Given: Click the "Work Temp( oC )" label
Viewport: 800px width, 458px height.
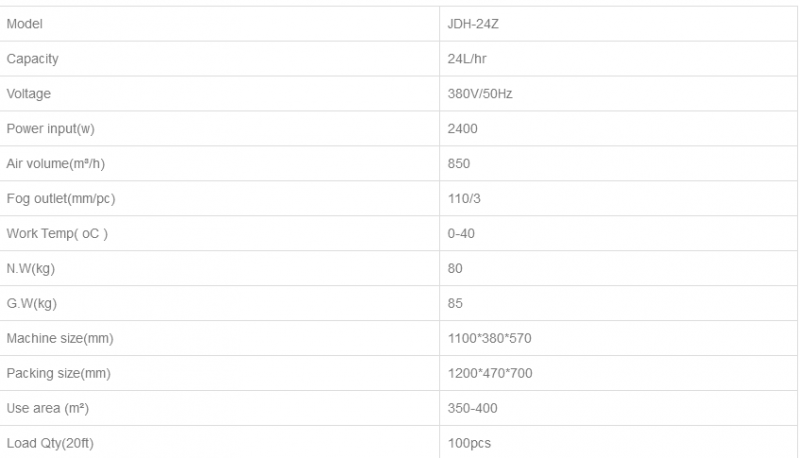Looking at the screenshot, I should [x=57, y=234].
